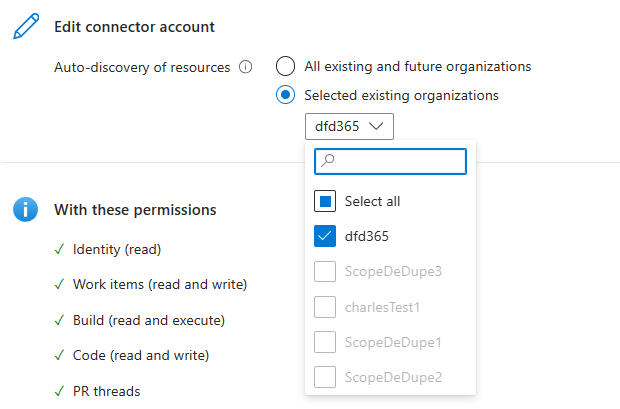Click the pencil edit icon

click(26, 26)
